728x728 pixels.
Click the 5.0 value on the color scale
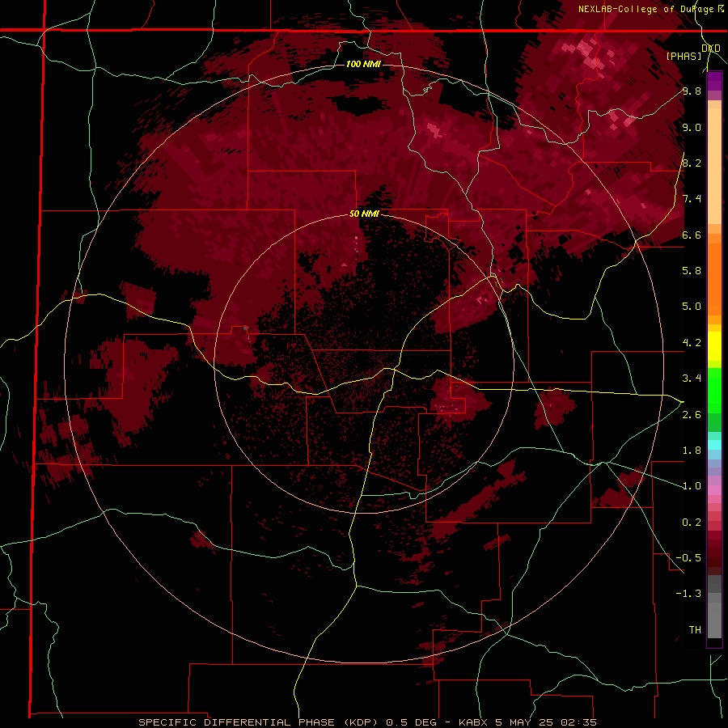click(692, 307)
